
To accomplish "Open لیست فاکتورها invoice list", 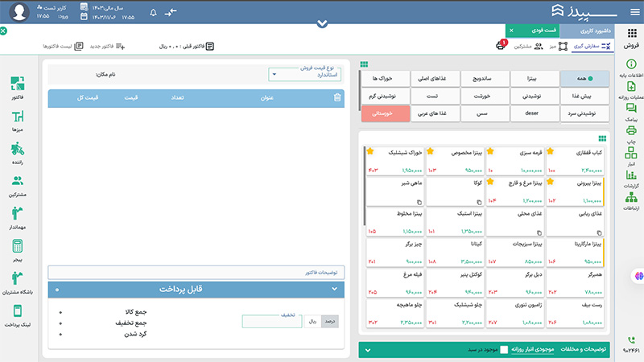I will click(x=63, y=47).
